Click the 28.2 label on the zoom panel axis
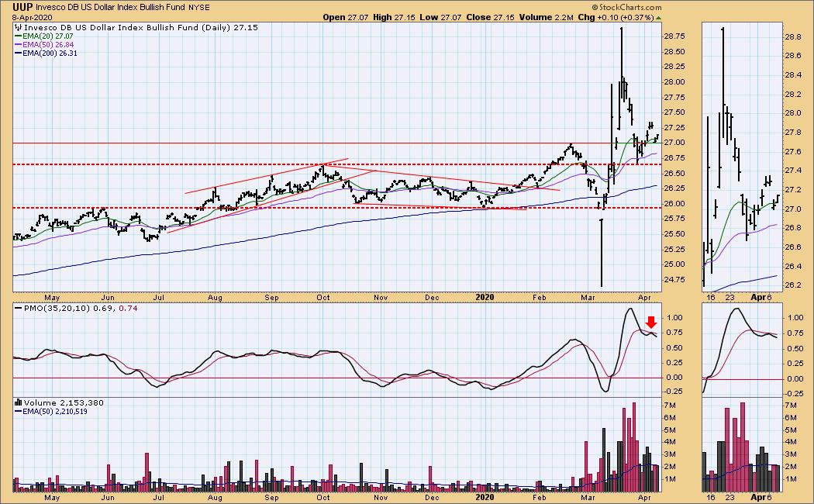The height and width of the screenshot is (504, 814). (792, 94)
